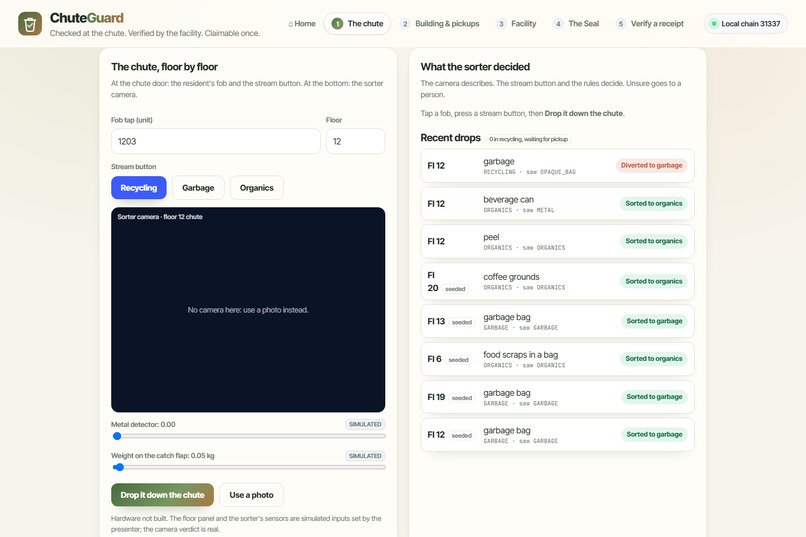Select Verify a receipt tab
The image size is (806, 537).
pos(650,24)
